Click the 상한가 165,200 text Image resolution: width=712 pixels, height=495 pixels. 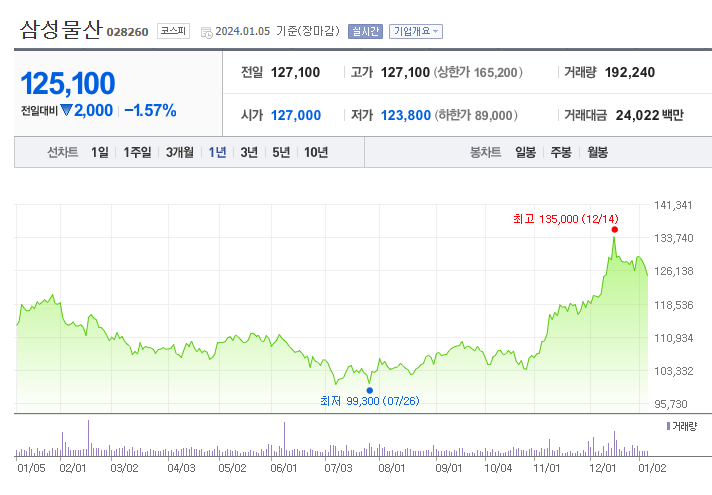[x=478, y=73]
